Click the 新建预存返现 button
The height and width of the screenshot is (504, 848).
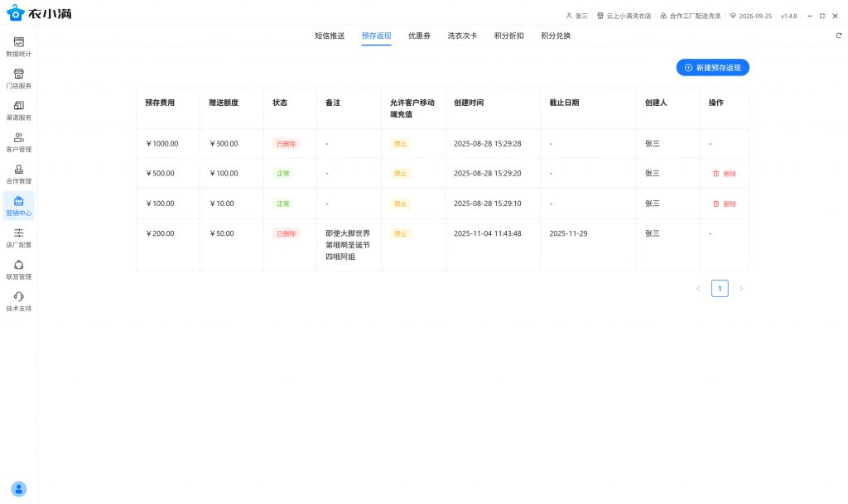tap(712, 68)
